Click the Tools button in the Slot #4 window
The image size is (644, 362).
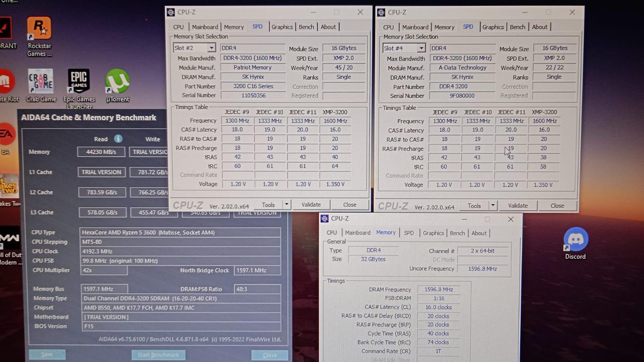pyautogui.click(x=474, y=206)
